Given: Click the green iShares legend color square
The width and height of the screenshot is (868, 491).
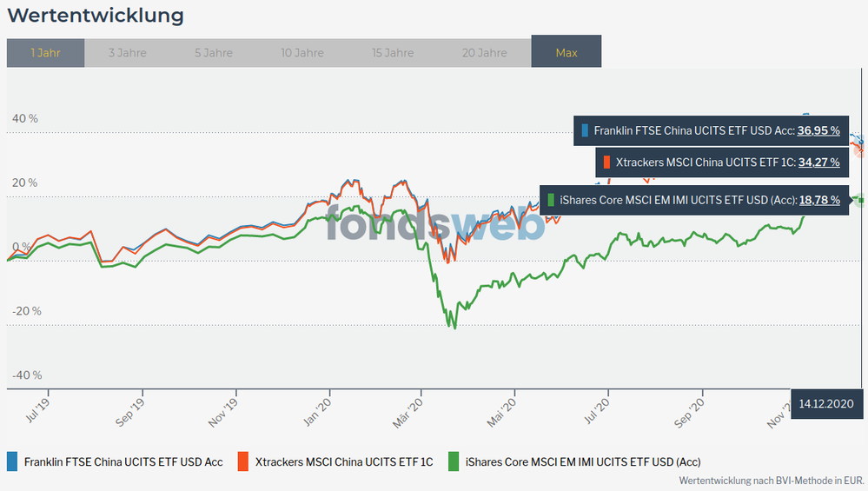Looking at the screenshot, I should [454, 461].
